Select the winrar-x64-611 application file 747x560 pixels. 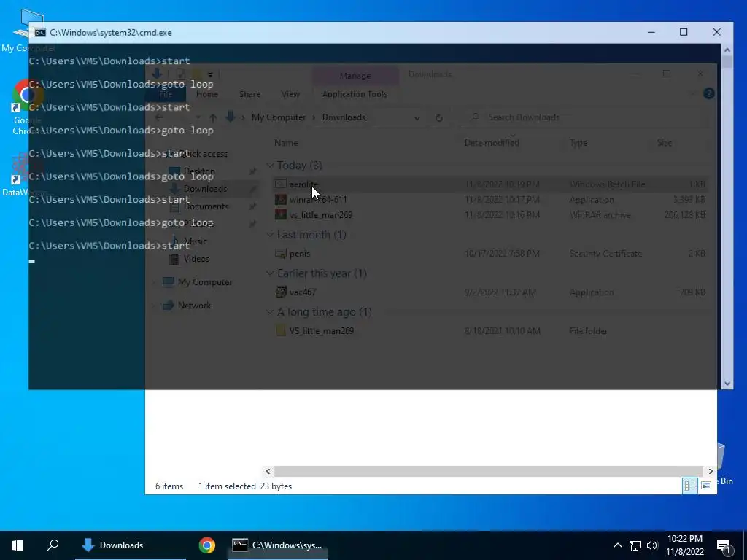[318, 200]
